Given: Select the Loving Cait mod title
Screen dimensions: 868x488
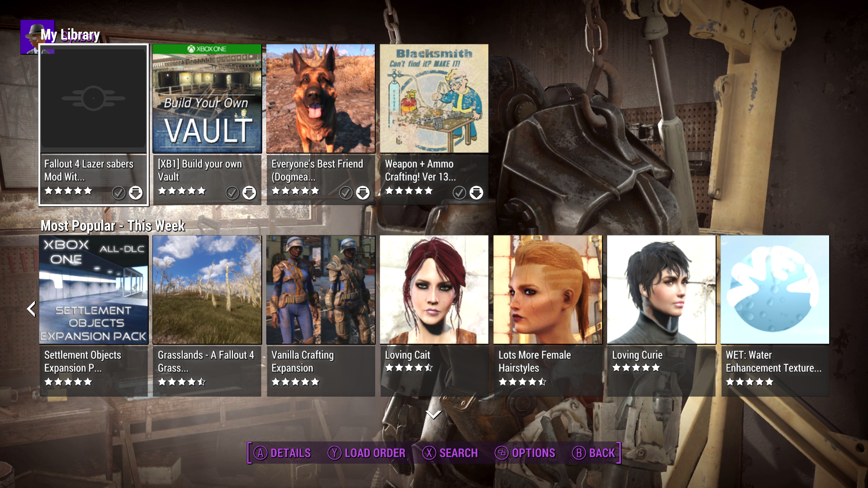Looking at the screenshot, I should click(407, 355).
